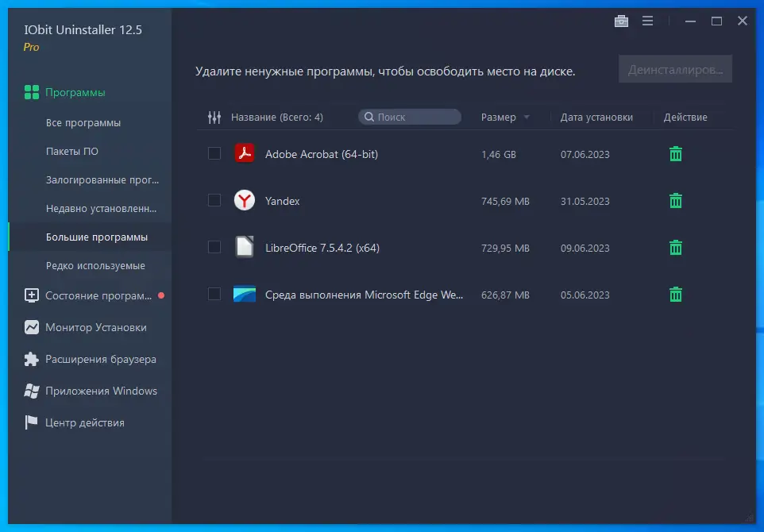
Task: Click install date 31.05.2023
Action: tap(585, 201)
